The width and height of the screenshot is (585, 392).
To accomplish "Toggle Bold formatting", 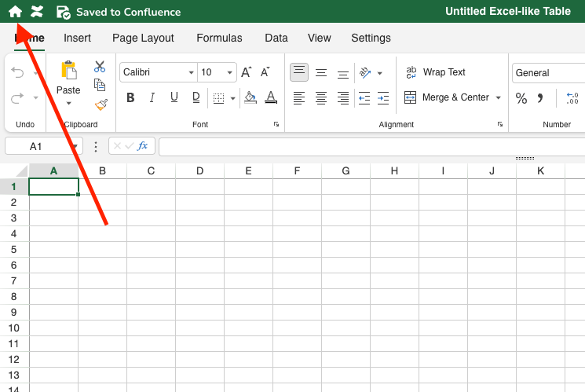I will click(130, 98).
